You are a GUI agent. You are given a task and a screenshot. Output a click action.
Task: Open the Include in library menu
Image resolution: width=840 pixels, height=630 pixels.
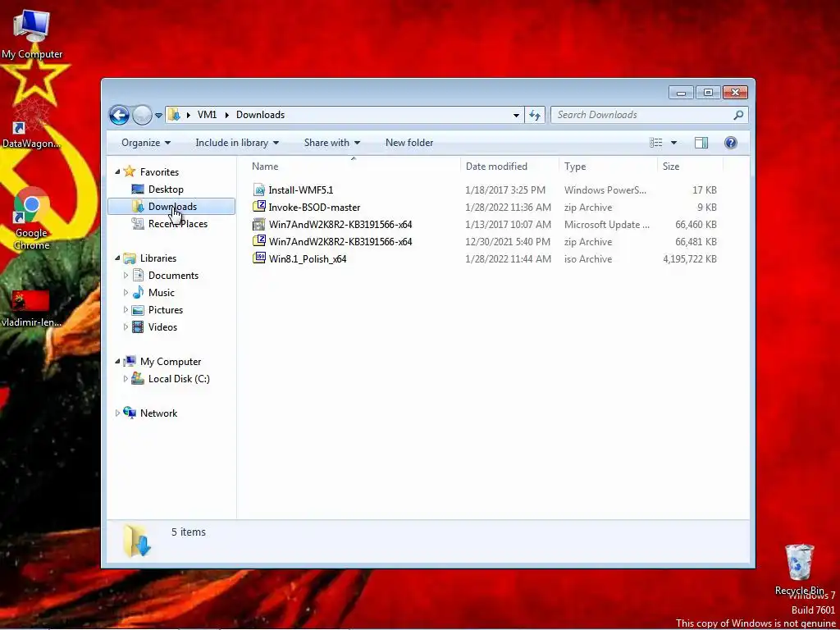pyautogui.click(x=237, y=143)
